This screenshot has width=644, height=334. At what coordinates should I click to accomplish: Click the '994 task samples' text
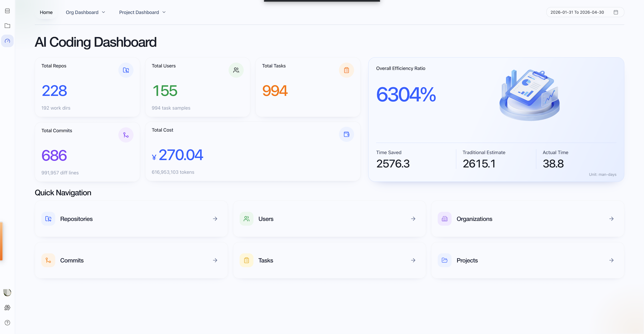pyautogui.click(x=171, y=108)
